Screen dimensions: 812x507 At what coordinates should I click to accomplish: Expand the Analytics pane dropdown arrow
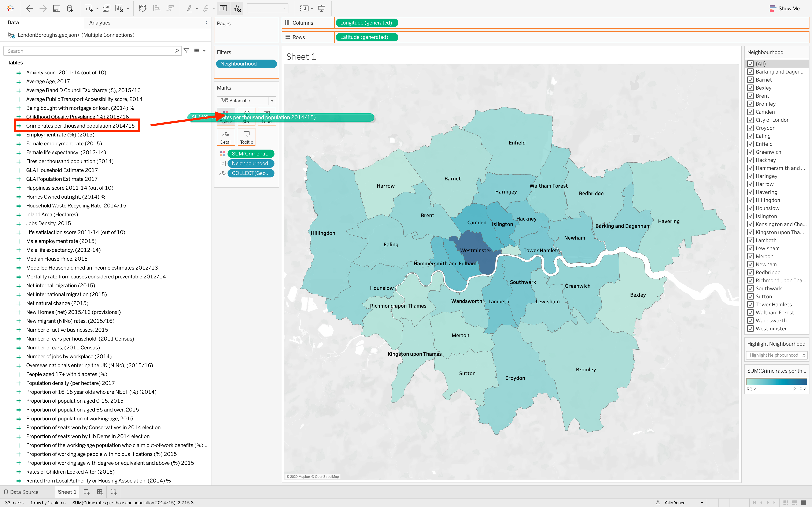tap(206, 23)
